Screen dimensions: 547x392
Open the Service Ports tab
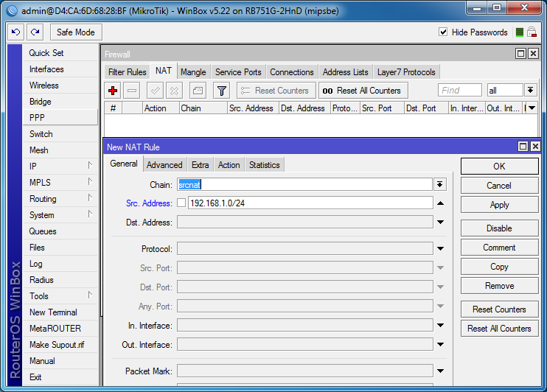pyautogui.click(x=238, y=72)
